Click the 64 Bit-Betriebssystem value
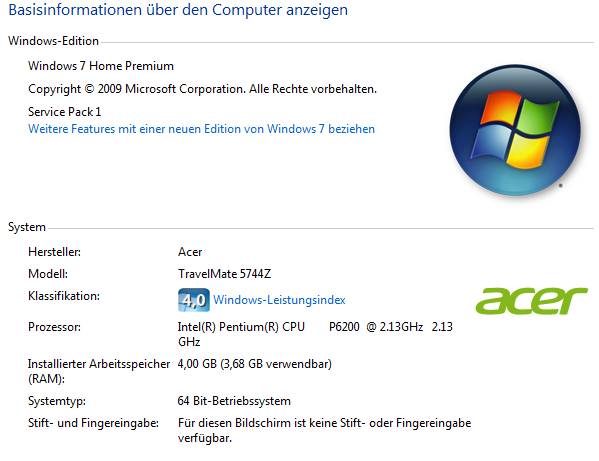This screenshot has height=461, width=599. (x=234, y=401)
